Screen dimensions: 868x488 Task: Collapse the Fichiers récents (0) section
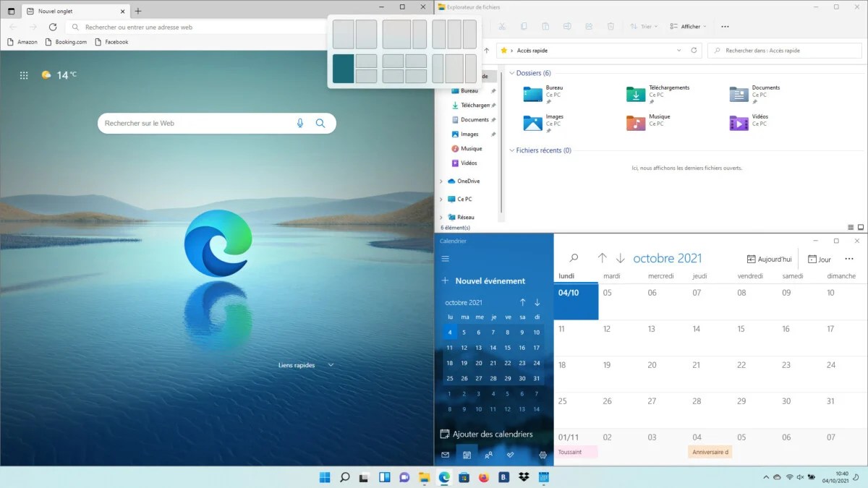point(511,150)
